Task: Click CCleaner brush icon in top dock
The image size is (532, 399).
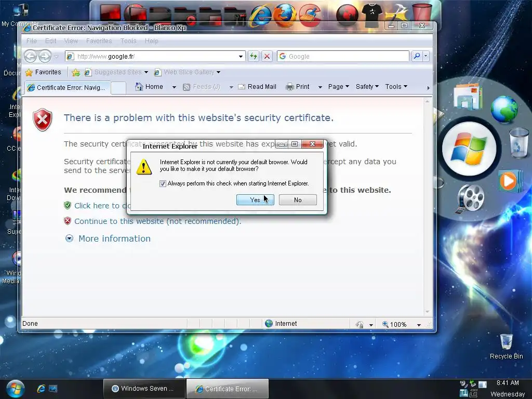Action: tap(310, 15)
